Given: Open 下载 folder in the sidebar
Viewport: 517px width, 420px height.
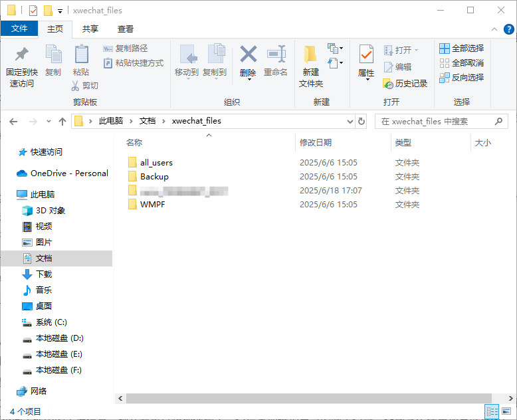Looking at the screenshot, I should [x=37, y=274].
